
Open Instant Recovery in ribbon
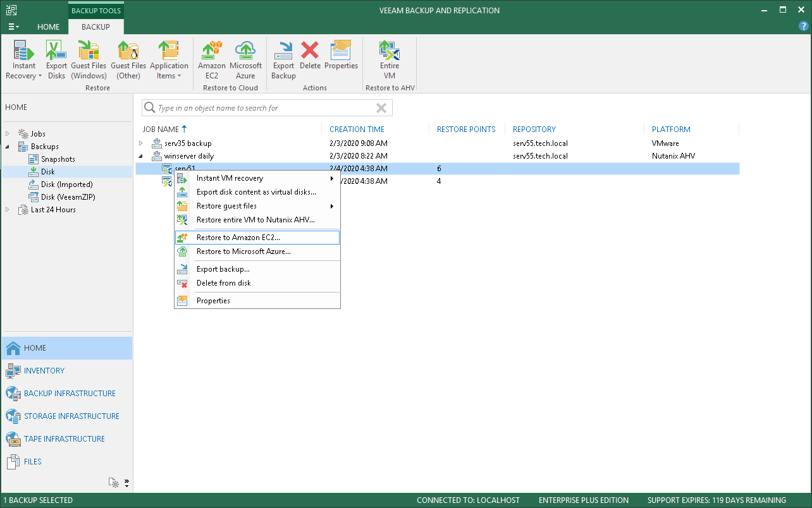(x=24, y=60)
